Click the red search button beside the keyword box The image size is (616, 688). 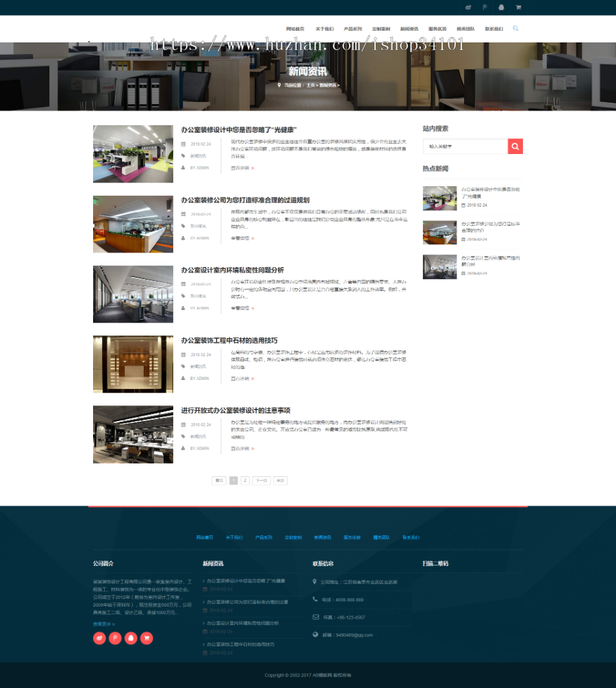tap(515, 146)
